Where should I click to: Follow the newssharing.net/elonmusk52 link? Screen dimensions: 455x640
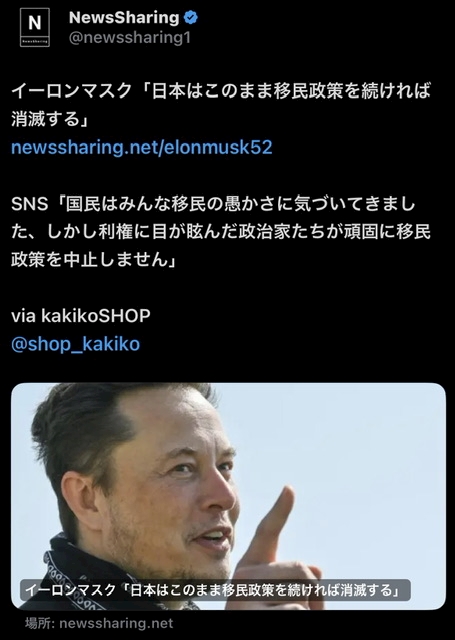[142, 147]
